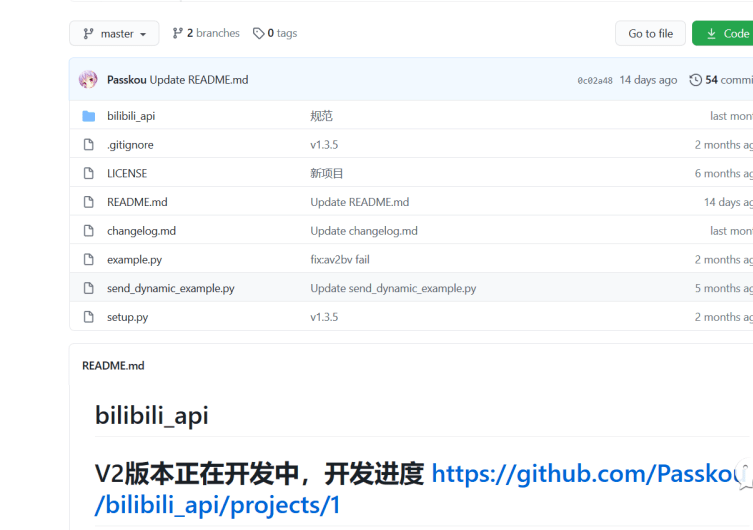Open commit hash 0c02a48

(595, 81)
